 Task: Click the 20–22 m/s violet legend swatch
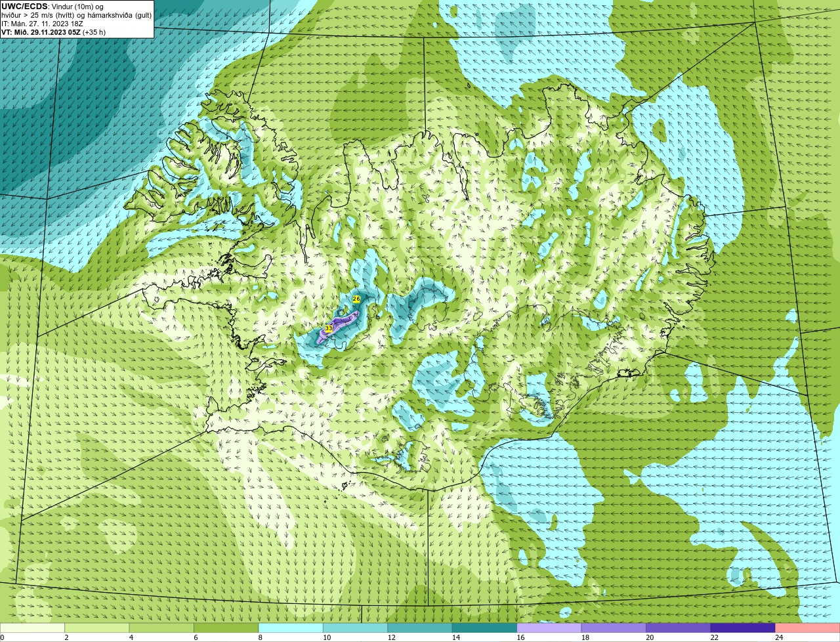point(679,628)
